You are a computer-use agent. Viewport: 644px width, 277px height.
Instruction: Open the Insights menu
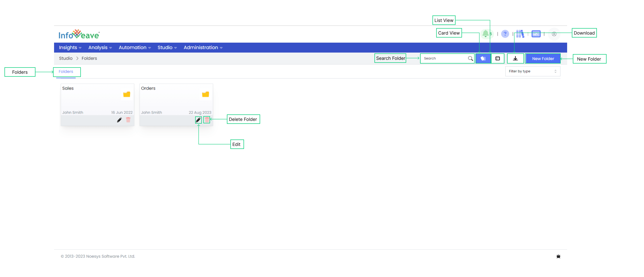tap(70, 47)
